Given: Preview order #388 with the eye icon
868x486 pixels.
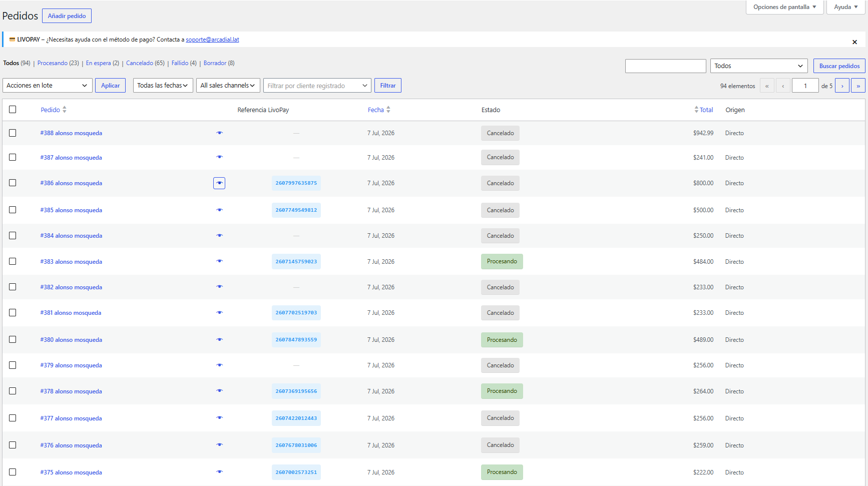Looking at the screenshot, I should [219, 133].
